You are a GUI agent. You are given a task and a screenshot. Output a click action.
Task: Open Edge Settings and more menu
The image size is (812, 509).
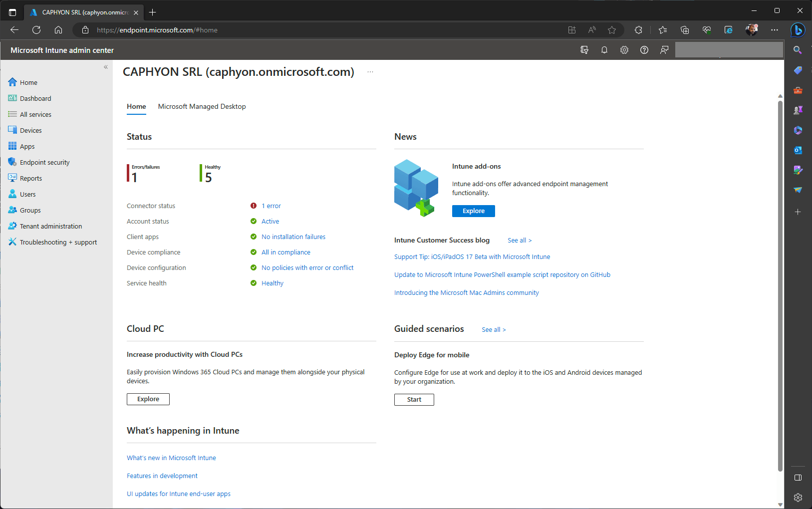(775, 30)
